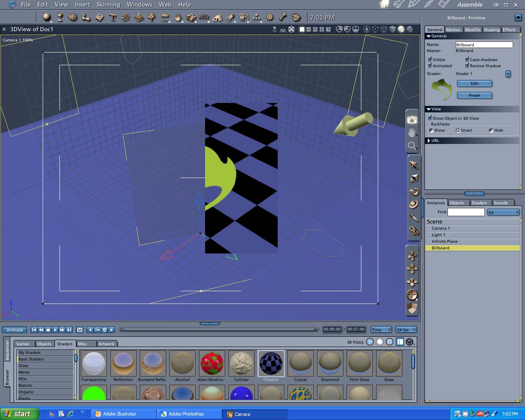
Task: Expand the URL section
Action: (x=429, y=141)
